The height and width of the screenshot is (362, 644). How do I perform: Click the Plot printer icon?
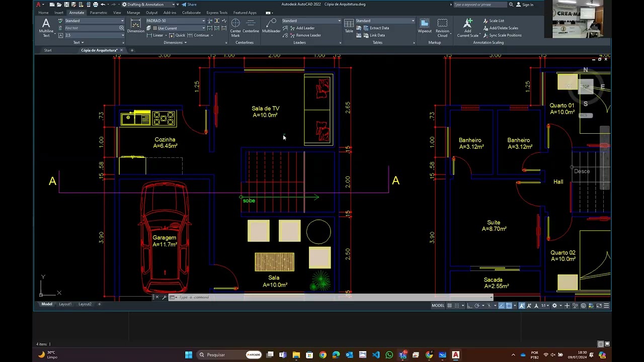pos(95,5)
